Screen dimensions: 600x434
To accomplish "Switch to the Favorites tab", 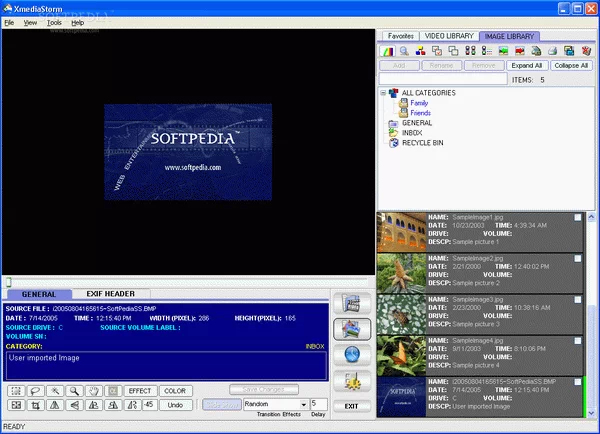I will tap(401, 36).
